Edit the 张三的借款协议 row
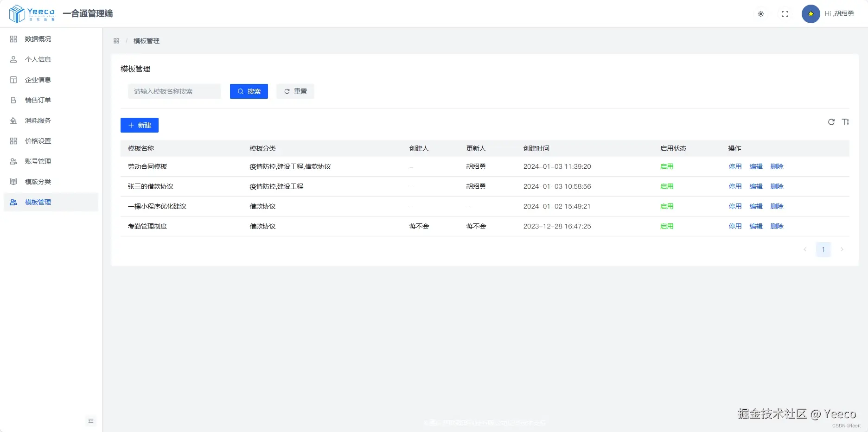Screen dimensions: 868x432 point(756,186)
